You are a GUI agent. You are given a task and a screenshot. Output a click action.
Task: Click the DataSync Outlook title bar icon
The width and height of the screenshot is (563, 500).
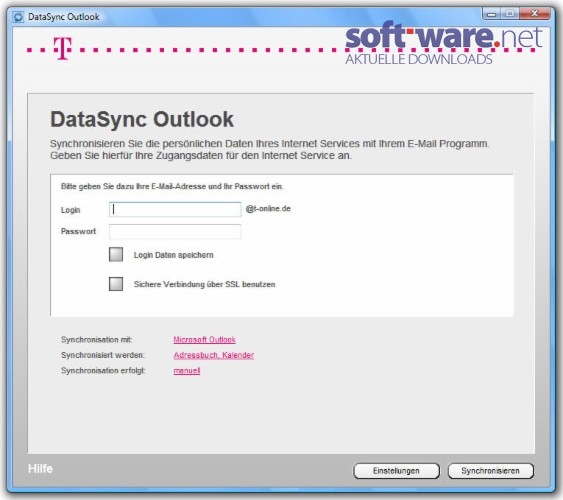pos(18,17)
